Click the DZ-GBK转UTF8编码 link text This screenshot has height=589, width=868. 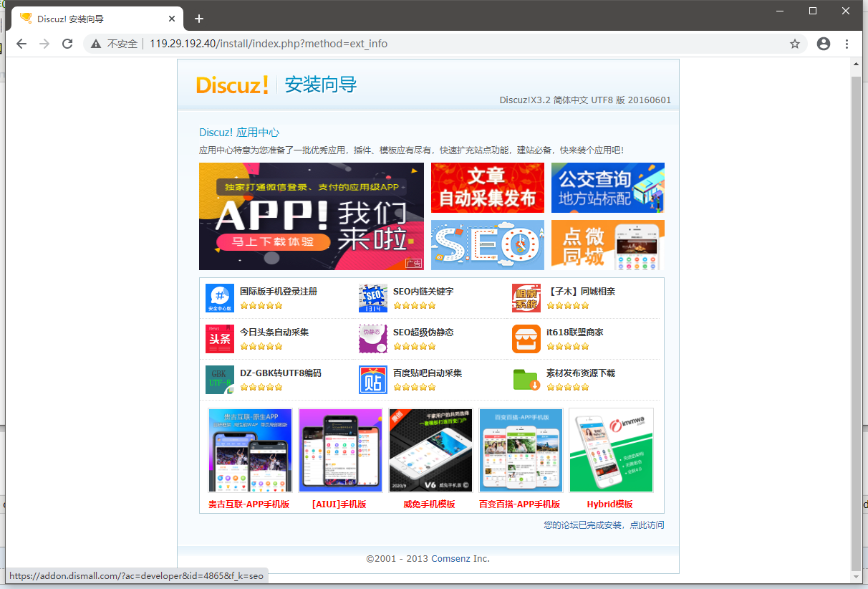pyautogui.click(x=281, y=373)
